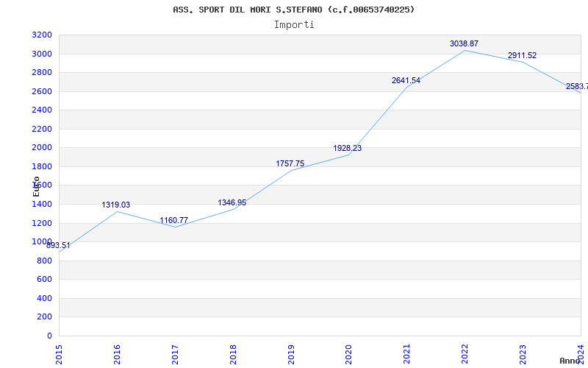Select the 1757.75 data label

(290, 163)
